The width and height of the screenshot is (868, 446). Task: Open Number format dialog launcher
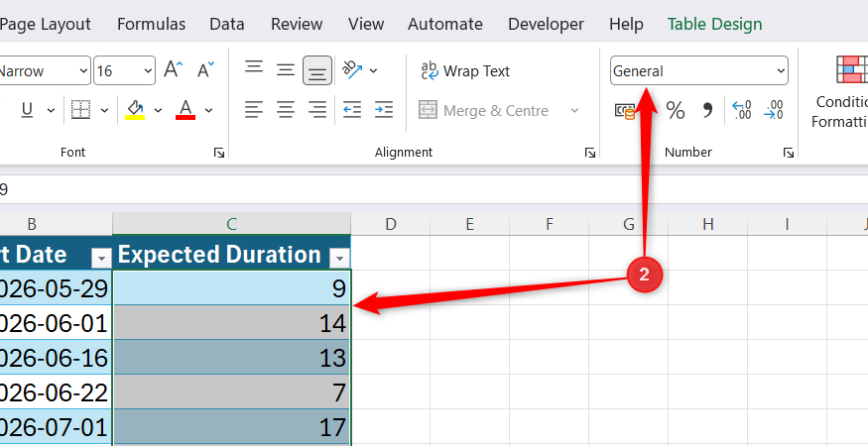789,153
